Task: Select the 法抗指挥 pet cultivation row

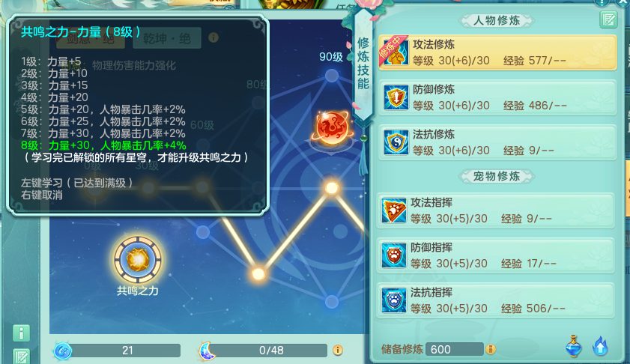Action: pos(496,300)
